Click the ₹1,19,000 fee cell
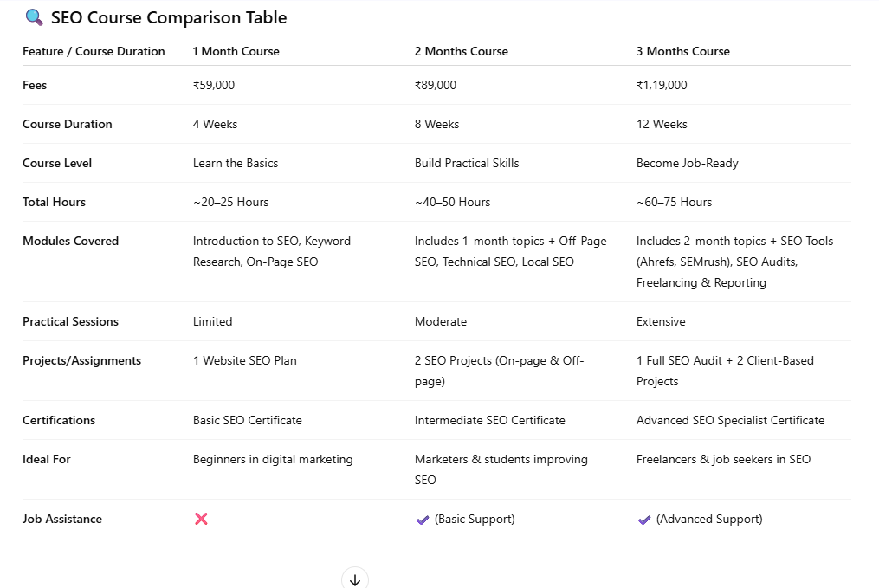Viewport: 879px width, 588px height. pyautogui.click(x=662, y=85)
